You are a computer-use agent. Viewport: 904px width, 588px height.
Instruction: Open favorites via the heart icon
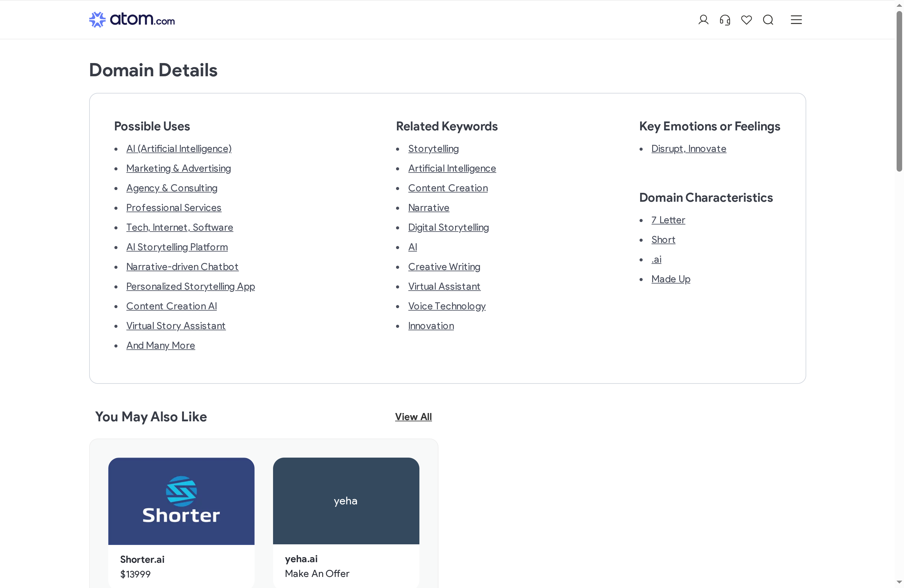pos(746,19)
